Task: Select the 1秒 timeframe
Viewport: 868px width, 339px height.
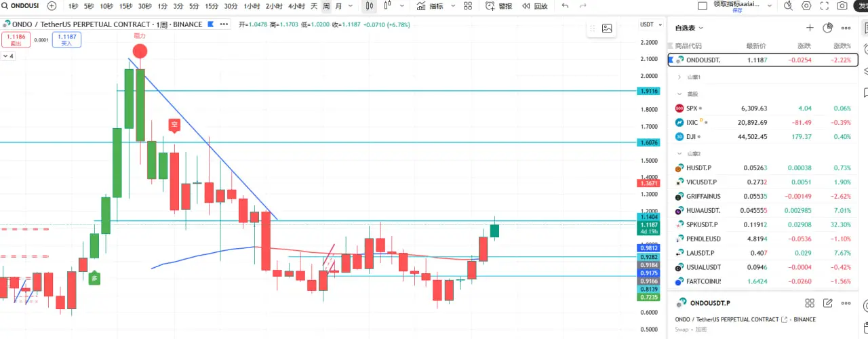Action: click(73, 5)
